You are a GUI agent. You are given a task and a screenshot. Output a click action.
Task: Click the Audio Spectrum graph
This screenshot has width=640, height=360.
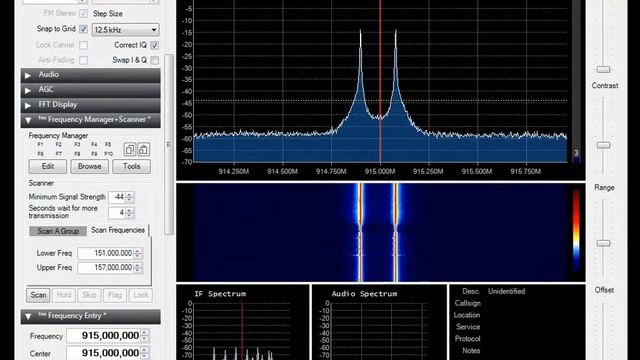(x=378, y=331)
